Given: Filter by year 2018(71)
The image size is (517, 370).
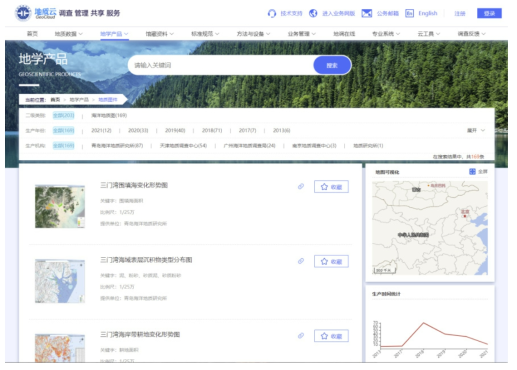Looking at the screenshot, I should coord(212,130).
